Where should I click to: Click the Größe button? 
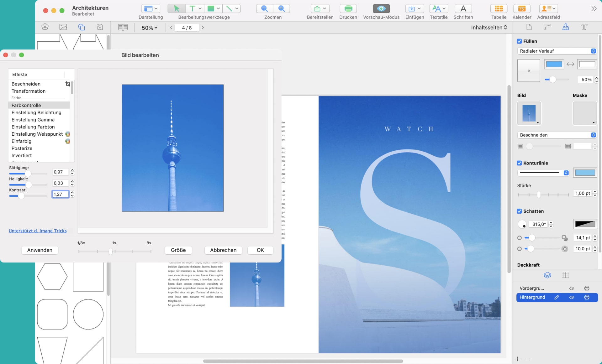point(178,250)
